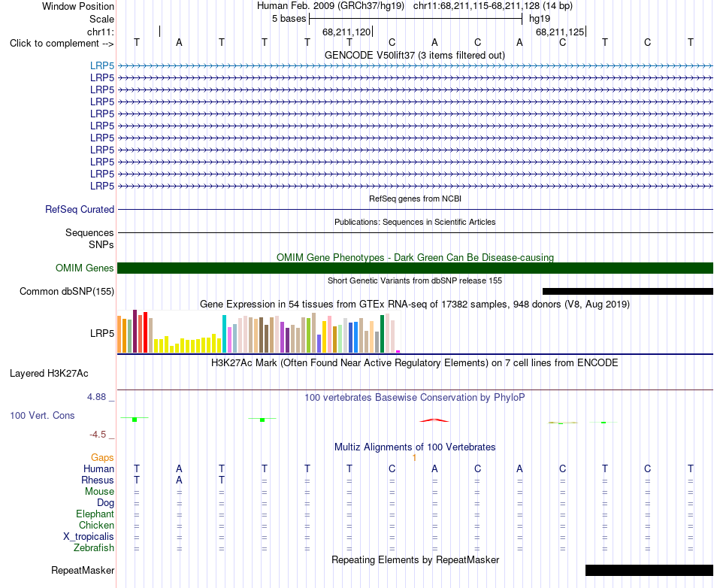Click the SNPs track label
Screen dimensions: 714x588
(x=101, y=244)
